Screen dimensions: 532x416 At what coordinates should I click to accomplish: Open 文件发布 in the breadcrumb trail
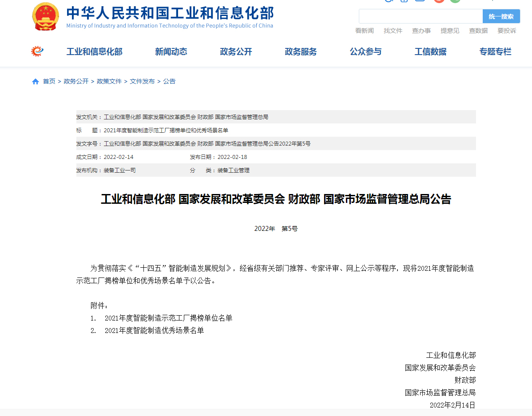(142, 81)
